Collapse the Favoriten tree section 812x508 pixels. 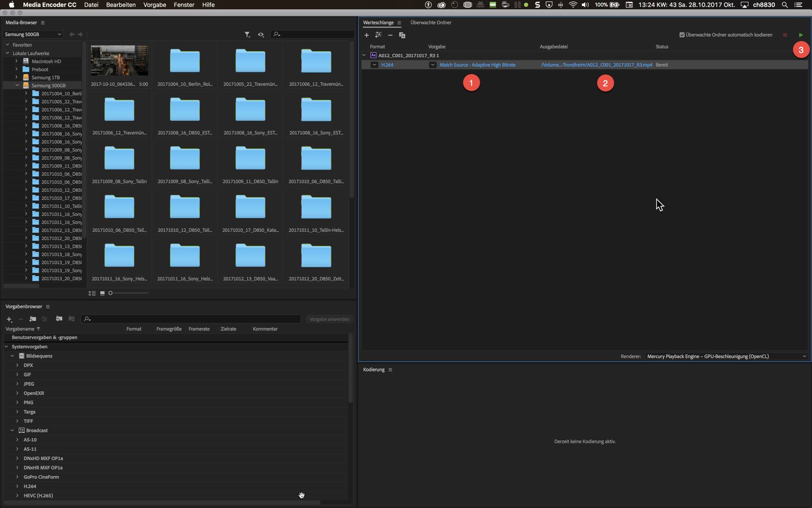click(8, 44)
